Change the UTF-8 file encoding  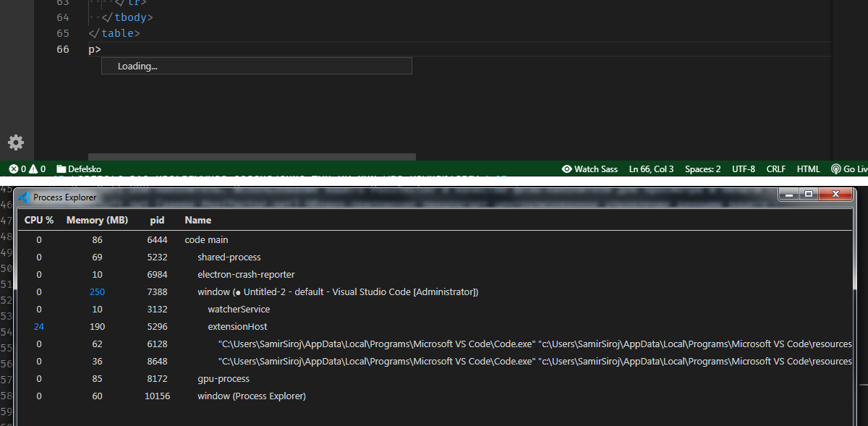point(744,169)
